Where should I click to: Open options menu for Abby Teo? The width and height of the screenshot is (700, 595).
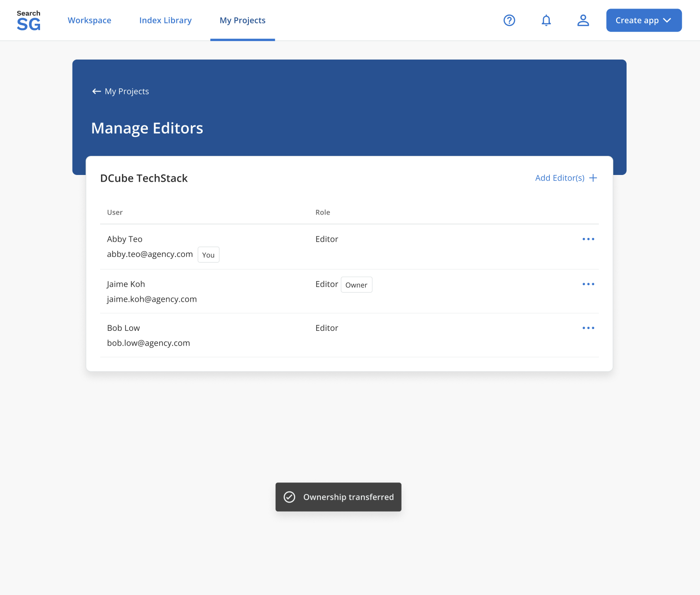tap(588, 239)
